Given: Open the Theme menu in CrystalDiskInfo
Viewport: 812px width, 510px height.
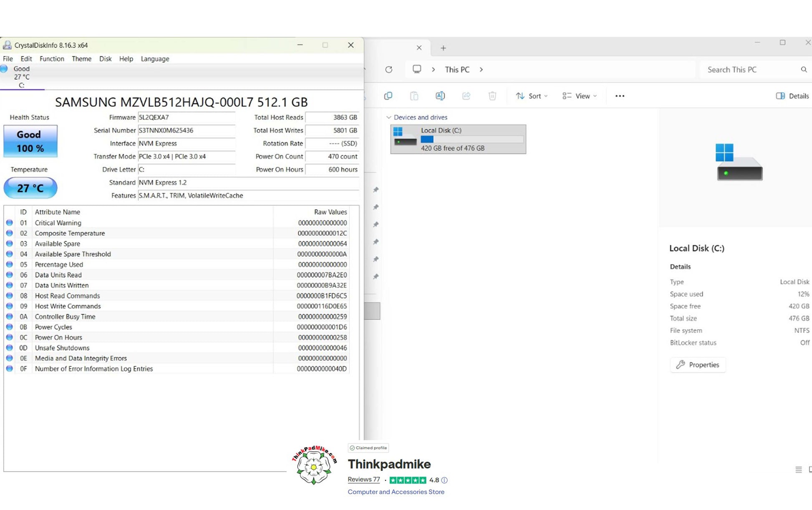Looking at the screenshot, I should click(x=81, y=59).
